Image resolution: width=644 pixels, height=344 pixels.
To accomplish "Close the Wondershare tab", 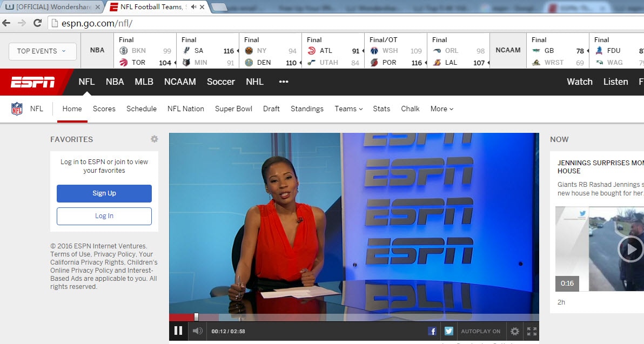I will (97, 7).
